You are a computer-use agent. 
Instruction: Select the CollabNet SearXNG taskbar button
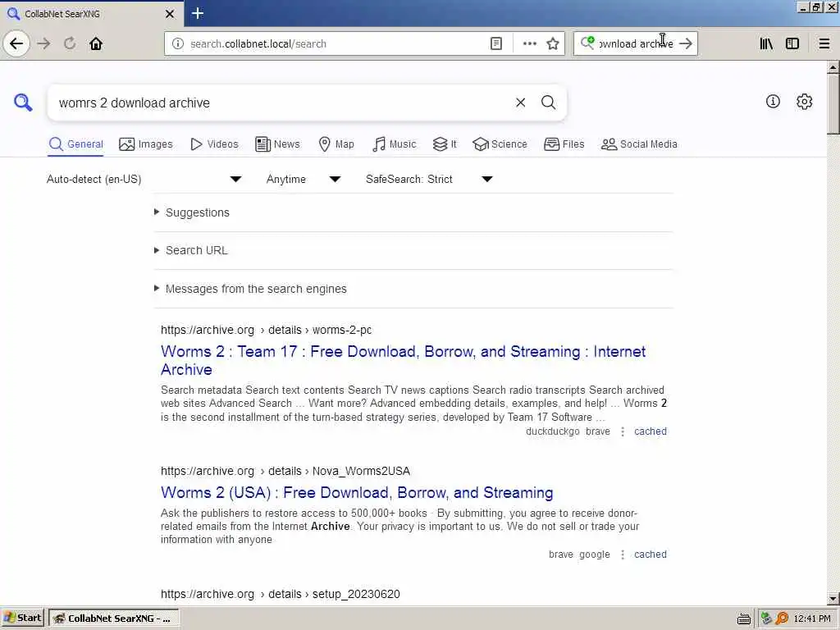click(113, 619)
